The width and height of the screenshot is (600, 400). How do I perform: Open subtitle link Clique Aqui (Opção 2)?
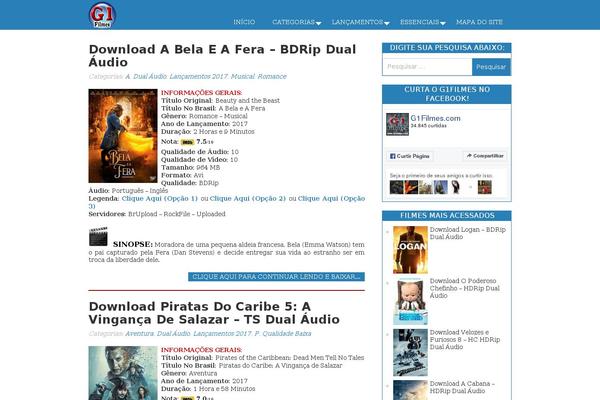click(x=248, y=199)
